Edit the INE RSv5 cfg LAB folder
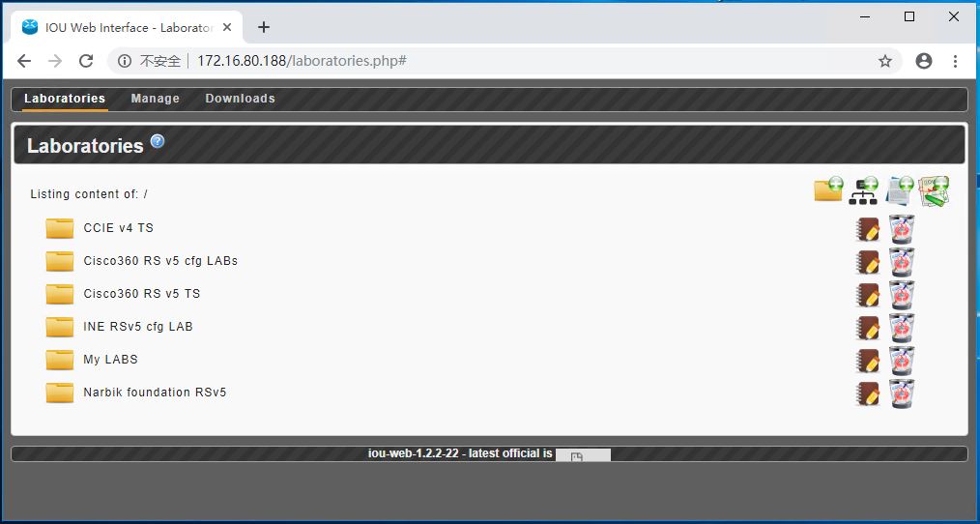The image size is (980, 524). click(868, 328)
